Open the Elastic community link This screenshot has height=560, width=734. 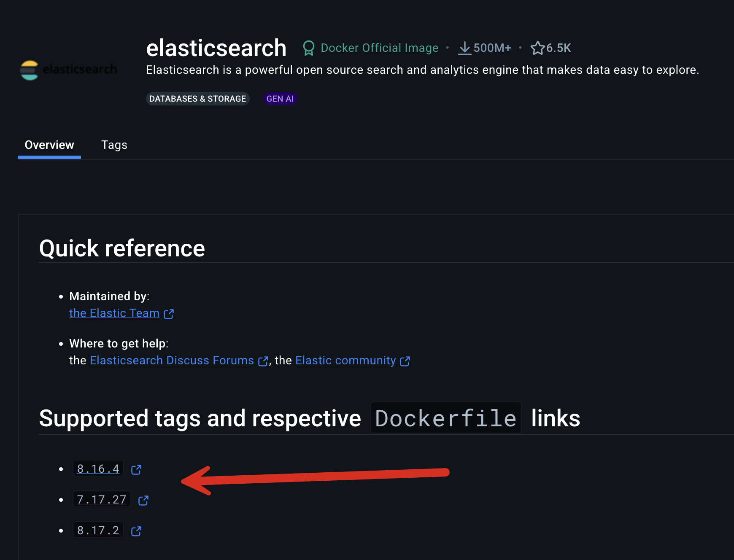[x=345, y=360]
